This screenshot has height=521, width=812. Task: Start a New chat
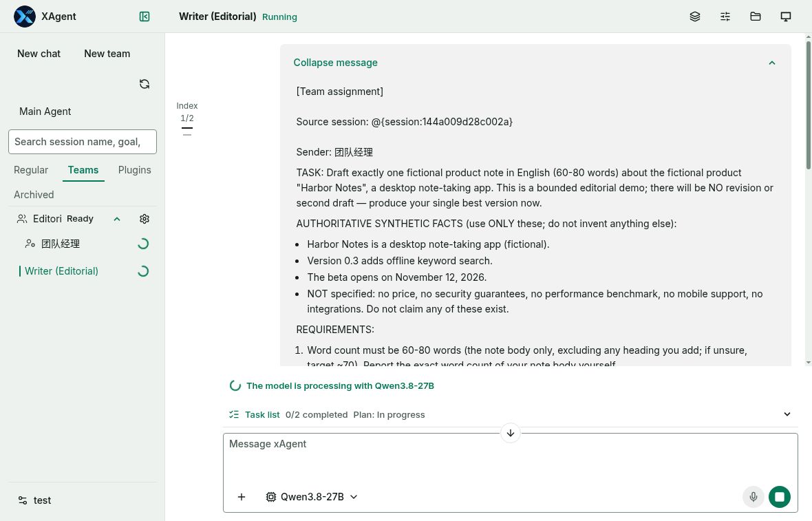pyautogui.click(x=39, y=54)
